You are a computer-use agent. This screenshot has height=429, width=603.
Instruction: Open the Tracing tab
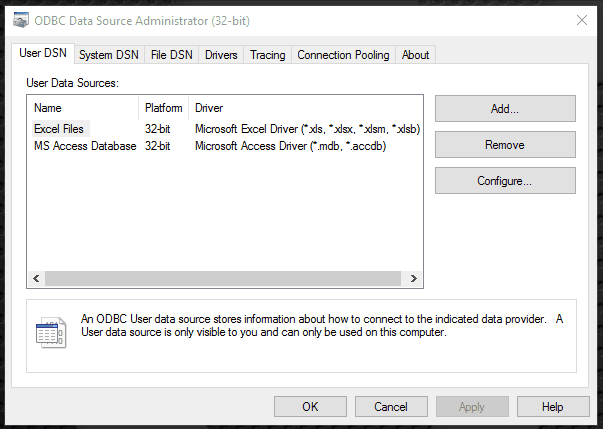[x=268, y=55]
